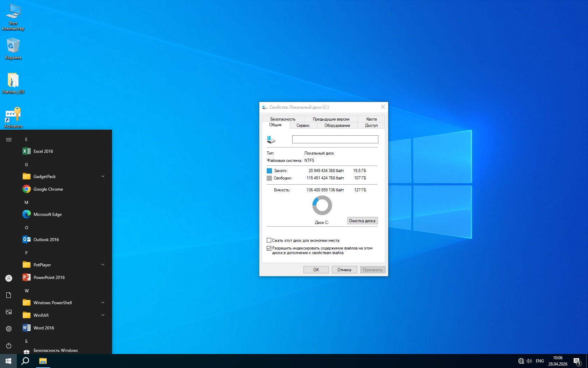The image size is (588, 368).
Task: Click the Start menu power icon
Action: pyautogui.click(x=9, y=346)
